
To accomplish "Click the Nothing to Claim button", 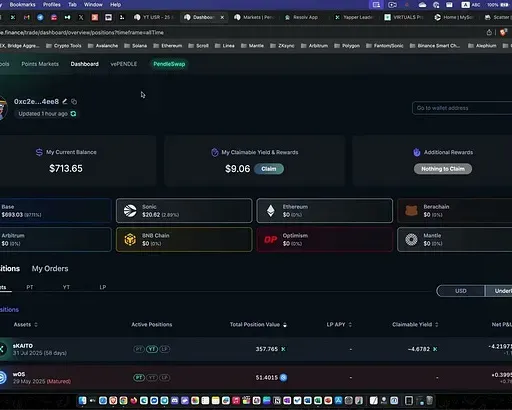I will pos(443,169).
